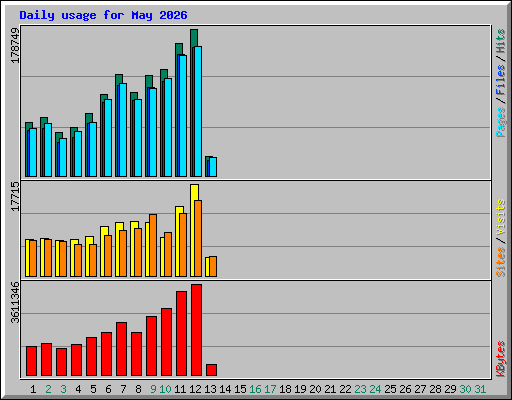Click the green Hits bar top for day 11
Viewport: 512px width, 400px height.
pyautogui.click(x=179, y=49)
